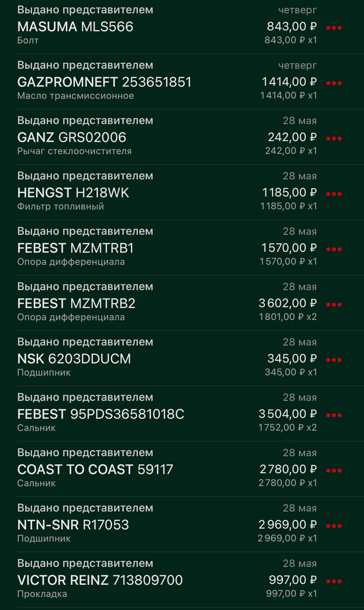
Task: Tap red dots beside NSK 6203DDUCM
Action: (334, 360)
